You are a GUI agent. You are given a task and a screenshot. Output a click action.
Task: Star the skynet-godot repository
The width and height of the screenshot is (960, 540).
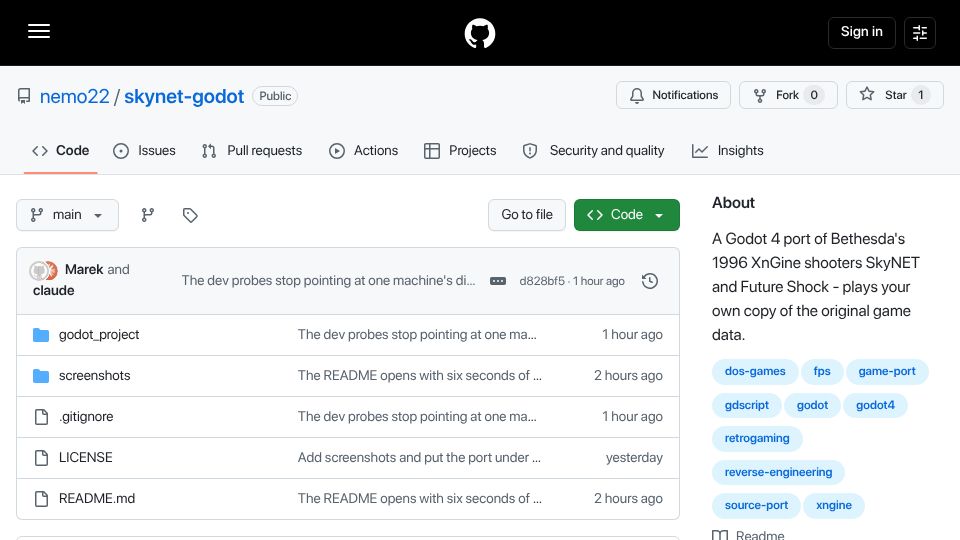(x=894, y=95)
